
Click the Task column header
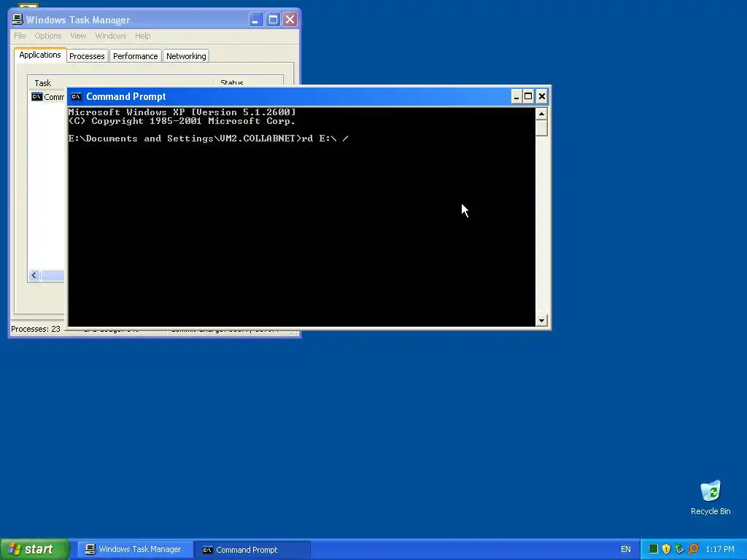pyautogui.click(x=120, y=82)
